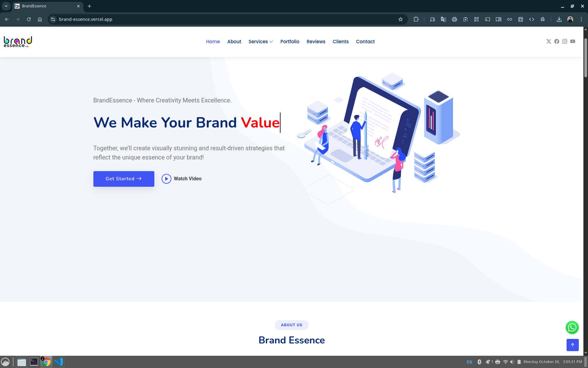Screen dimensions: 588x368
Task: Open the tab search dropdown arrow
Action: (x=6, y=6)
